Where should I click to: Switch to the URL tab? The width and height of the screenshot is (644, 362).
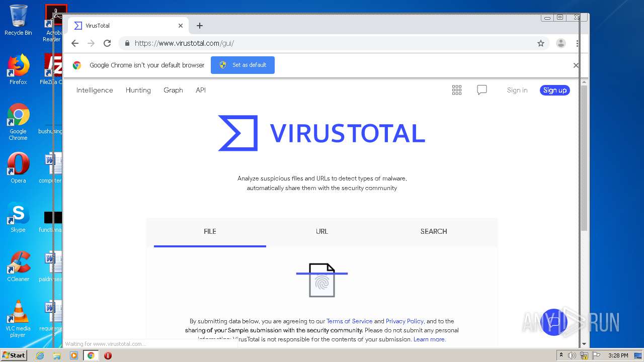322,231
